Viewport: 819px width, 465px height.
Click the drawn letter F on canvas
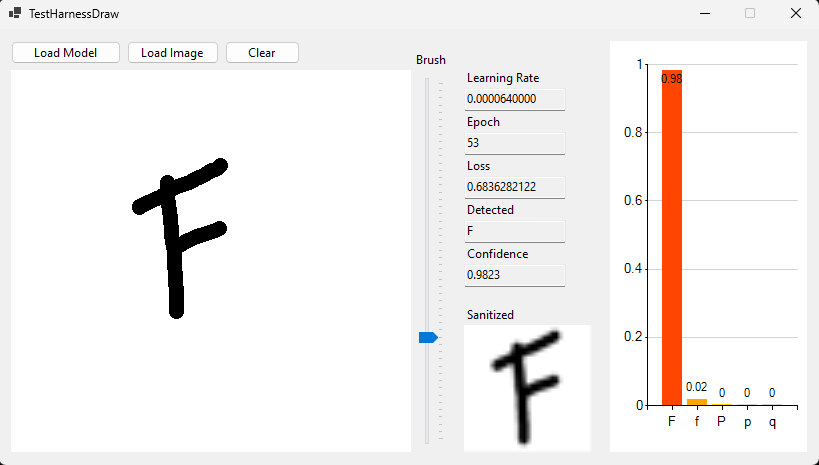pos(180,238)
